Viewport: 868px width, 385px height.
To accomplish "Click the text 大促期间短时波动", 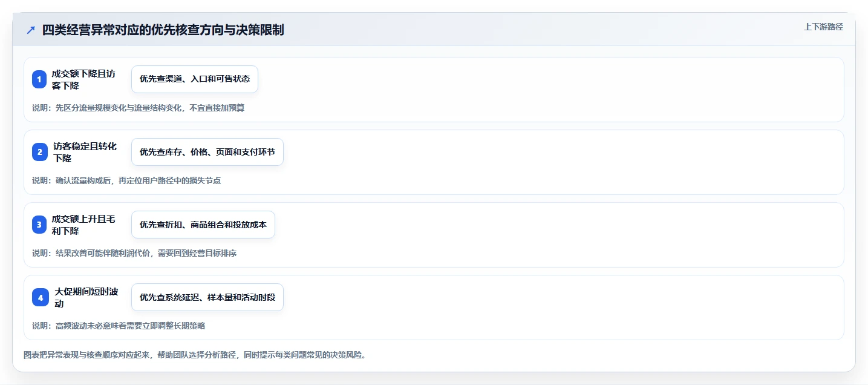I will coord(86,297).
